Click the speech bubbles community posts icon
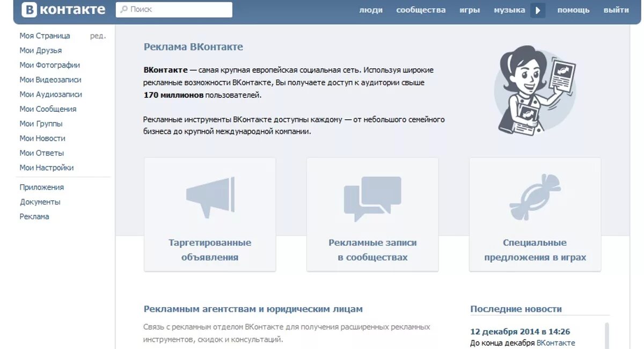Screen dimensions: 644x349 pos(372,198)
